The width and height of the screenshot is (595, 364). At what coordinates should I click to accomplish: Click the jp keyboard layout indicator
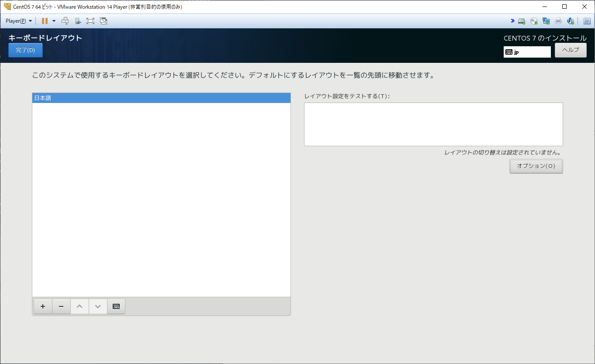point(527,52)
